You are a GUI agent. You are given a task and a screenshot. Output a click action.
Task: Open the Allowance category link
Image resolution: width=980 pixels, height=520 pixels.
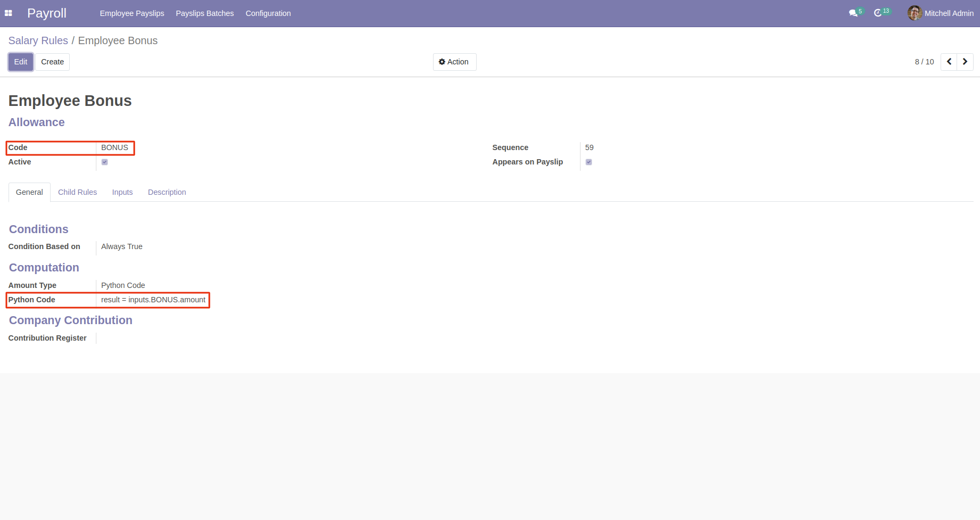coord(36,122)
